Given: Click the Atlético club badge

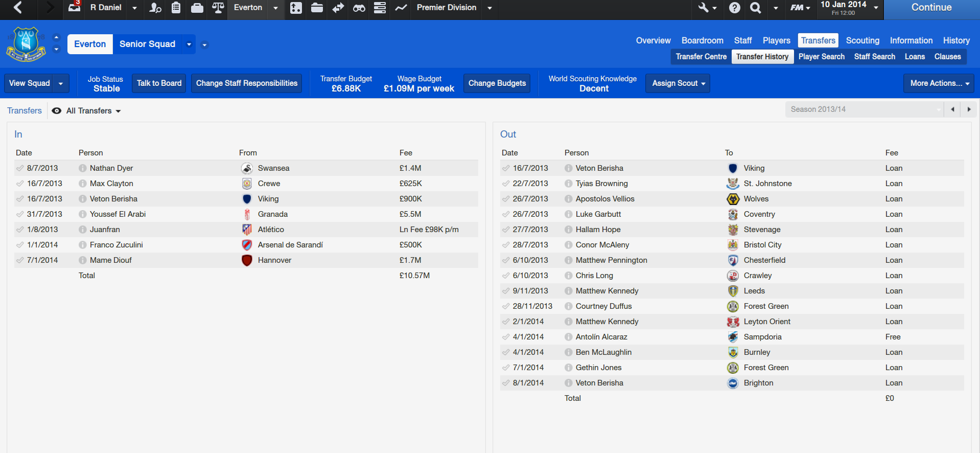Looking at the screenshot, I should 247,230.
